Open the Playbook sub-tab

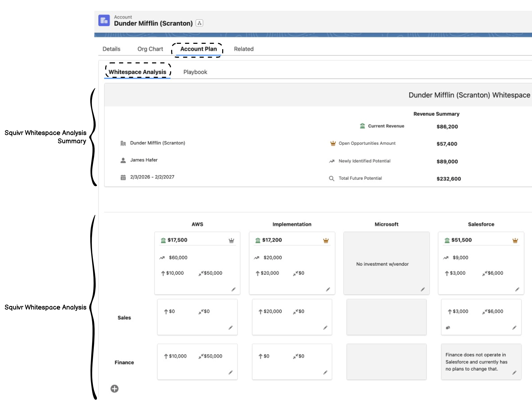[195, 72]
